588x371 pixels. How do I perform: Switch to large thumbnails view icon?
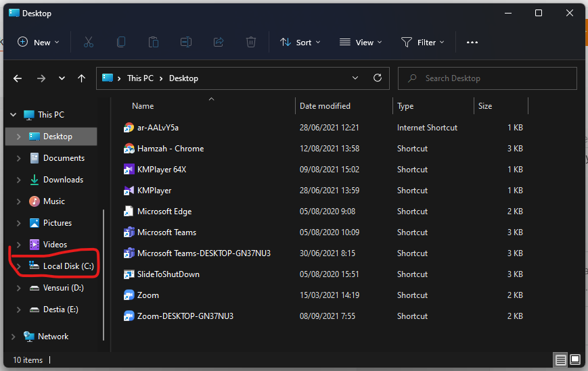[575, 360]
